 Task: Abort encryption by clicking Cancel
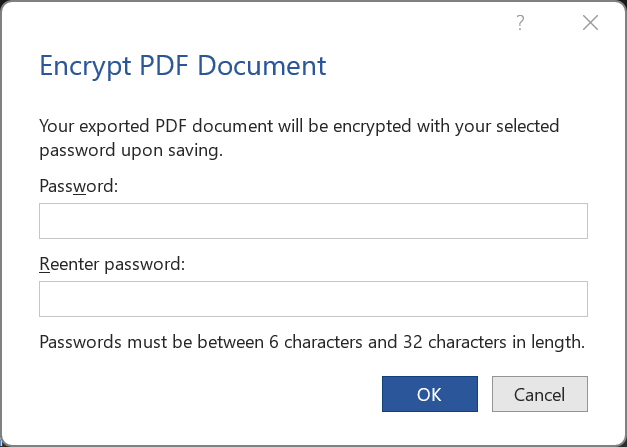pos(539,394)
